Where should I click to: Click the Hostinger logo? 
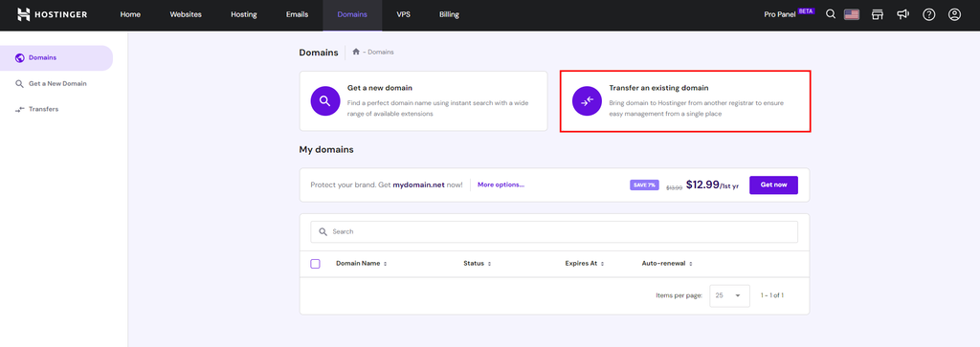[52, 14]
